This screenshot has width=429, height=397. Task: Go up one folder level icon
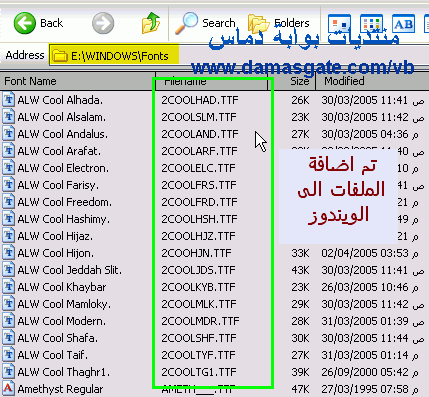coord(151,23)
